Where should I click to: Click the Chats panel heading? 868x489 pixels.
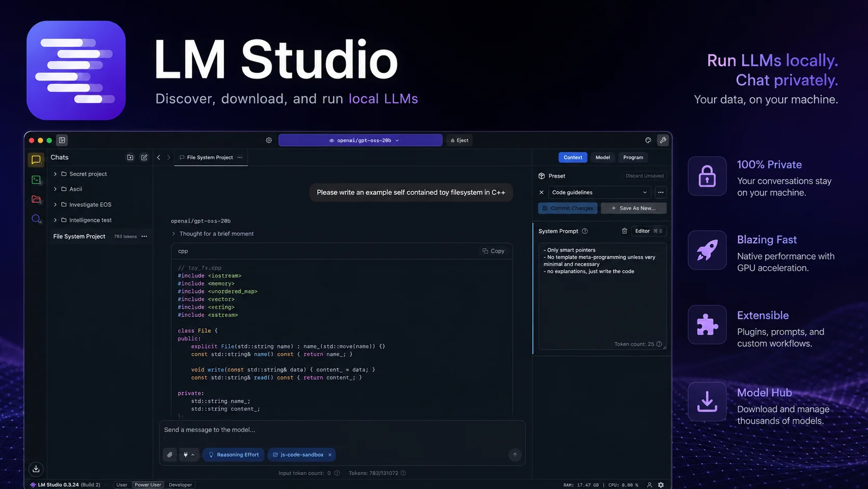[x=60, y=157]
